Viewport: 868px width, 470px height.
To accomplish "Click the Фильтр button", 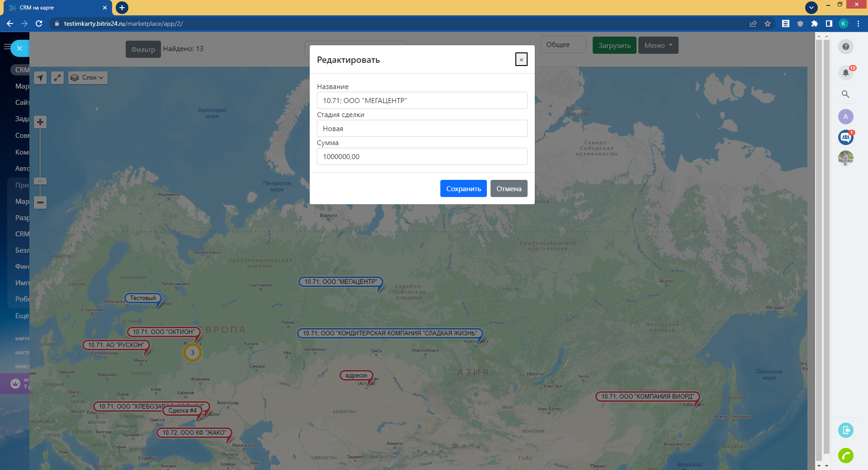I will tap(143, 49).
